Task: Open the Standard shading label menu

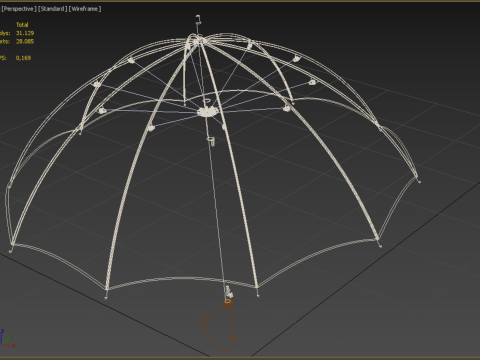Action: [53, 9]
